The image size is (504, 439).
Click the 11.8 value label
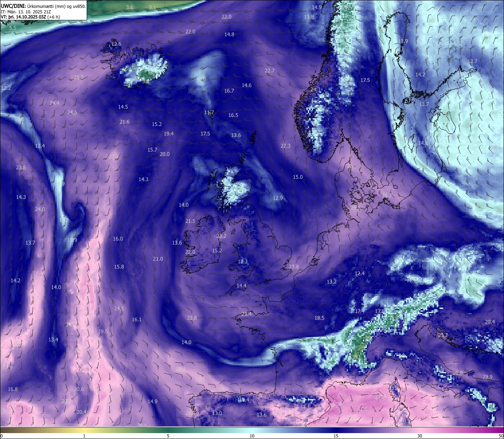coord(309,17)
